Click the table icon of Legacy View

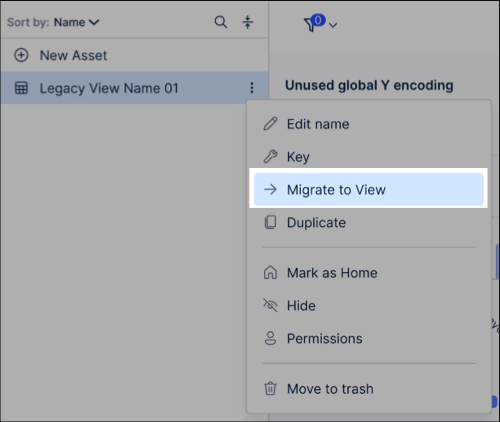21,88
